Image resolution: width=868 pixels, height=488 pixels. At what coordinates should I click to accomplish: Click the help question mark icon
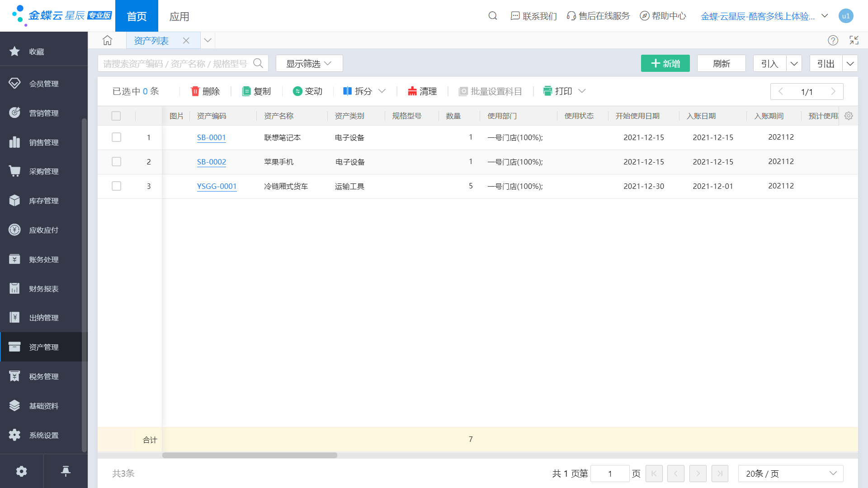pos(833,40)
